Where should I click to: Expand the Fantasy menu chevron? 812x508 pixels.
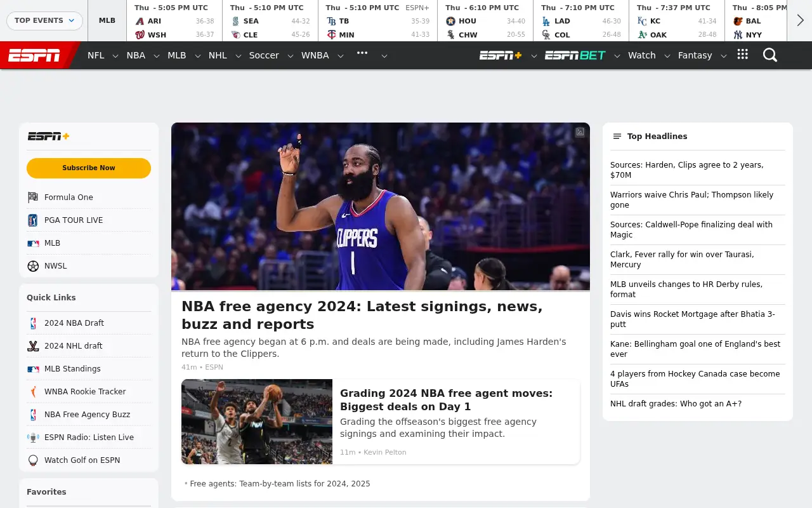(x=723, y=56)
